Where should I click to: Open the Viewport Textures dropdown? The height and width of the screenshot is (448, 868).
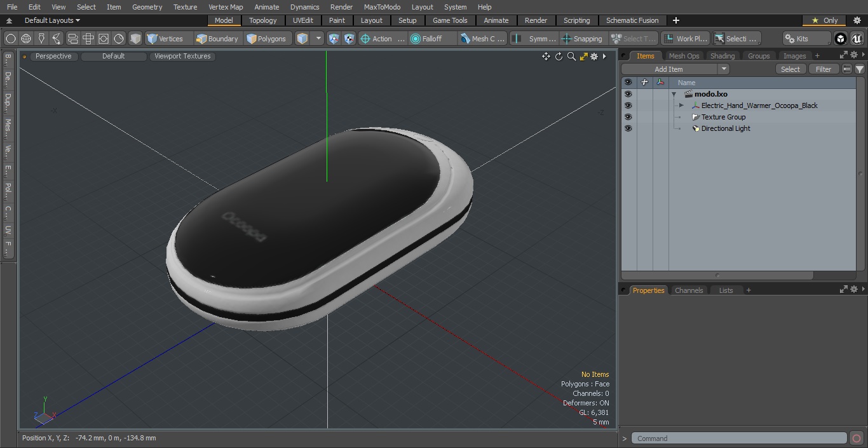click(x=183, y=56)
